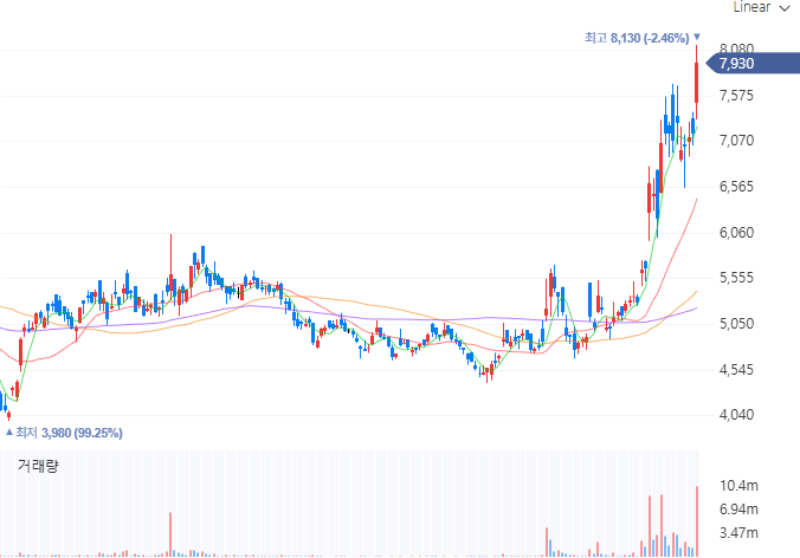This screenshot has height=558, width=800.
Task: Open the Linear scale dropdown
Action: pos(761,7)
